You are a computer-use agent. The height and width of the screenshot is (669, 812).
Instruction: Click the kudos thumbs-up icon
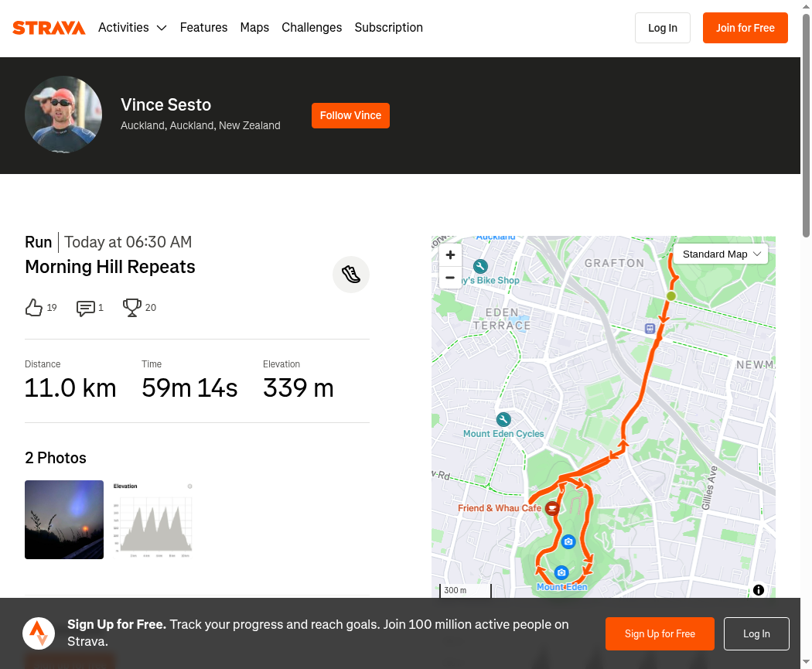[34, 308]
